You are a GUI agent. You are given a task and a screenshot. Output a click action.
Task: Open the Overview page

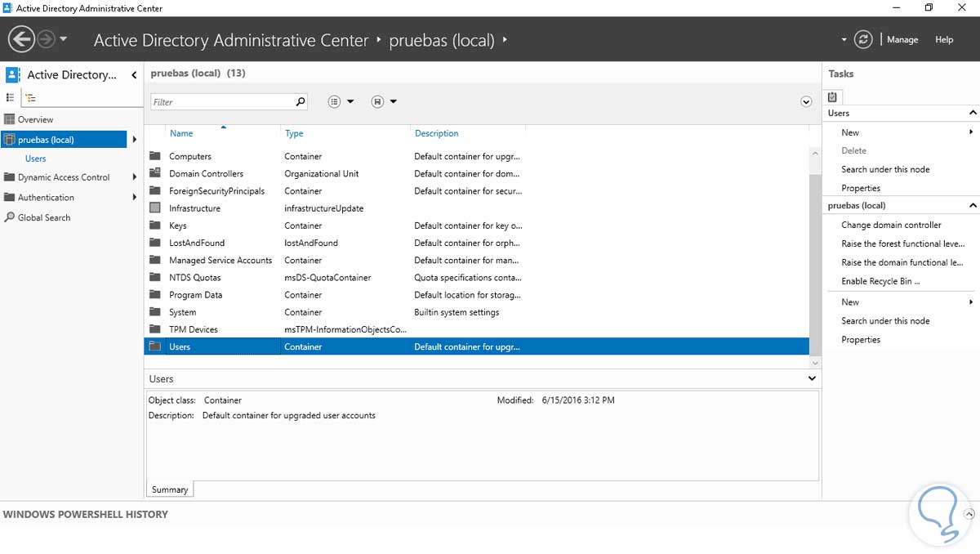(35, 119)
